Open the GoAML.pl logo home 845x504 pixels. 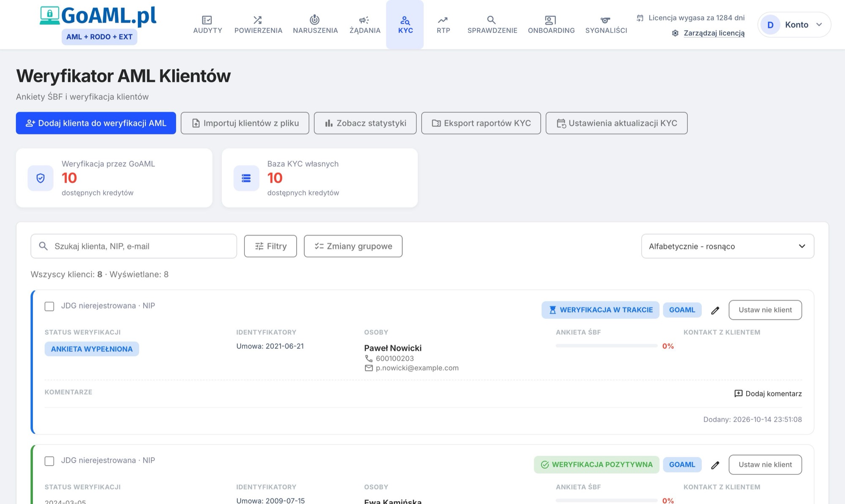98,16
